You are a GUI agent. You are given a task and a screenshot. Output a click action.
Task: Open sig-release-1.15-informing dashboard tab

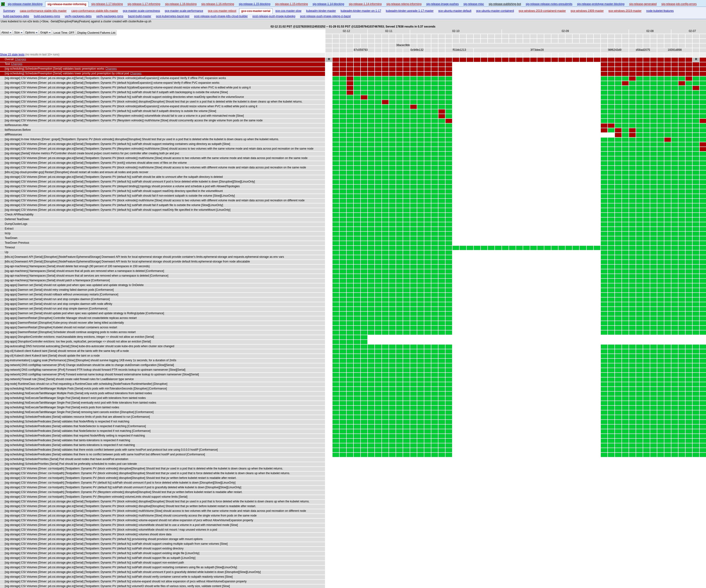(292, 4)
